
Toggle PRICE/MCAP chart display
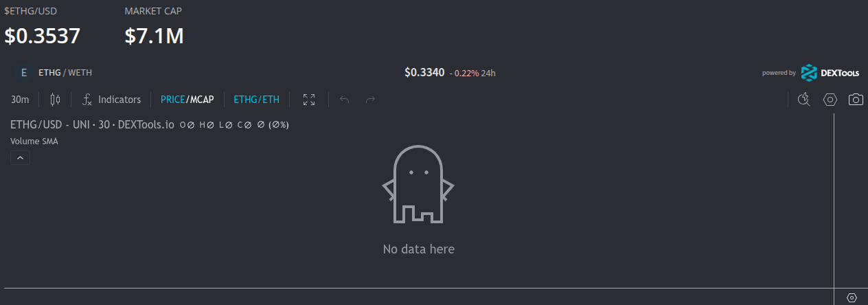187,100
